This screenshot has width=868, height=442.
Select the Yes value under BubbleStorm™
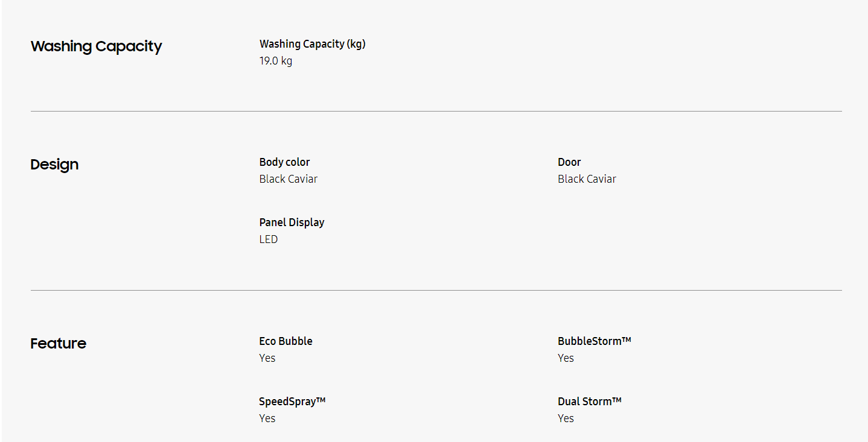(x=566, y=358)
